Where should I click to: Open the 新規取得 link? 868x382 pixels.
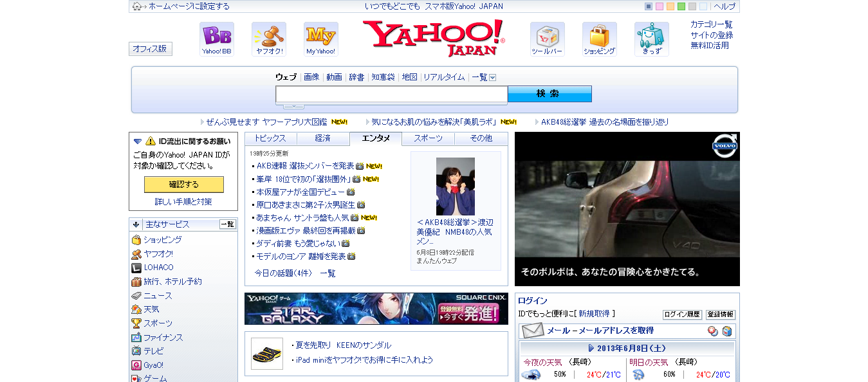click(594, 314)
